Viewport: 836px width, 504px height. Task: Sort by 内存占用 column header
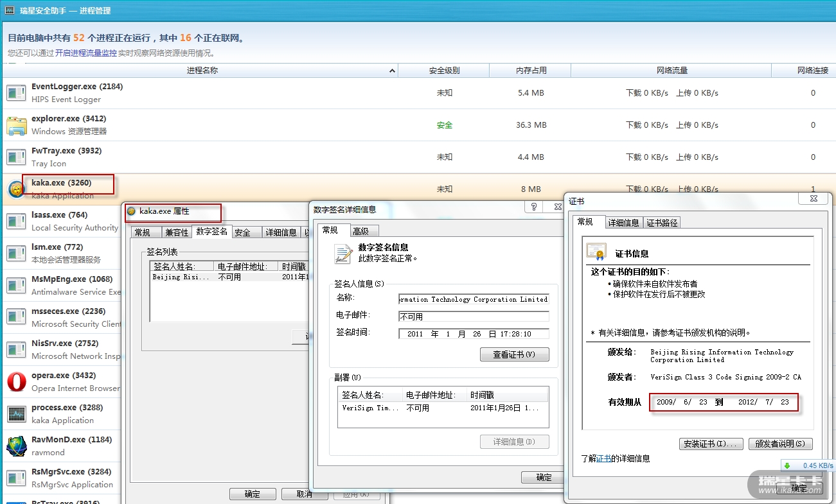[531, 71]
